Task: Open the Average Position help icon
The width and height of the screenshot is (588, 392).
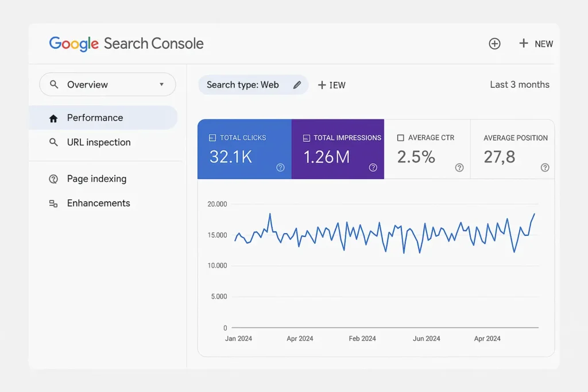Action: [545, 168]
